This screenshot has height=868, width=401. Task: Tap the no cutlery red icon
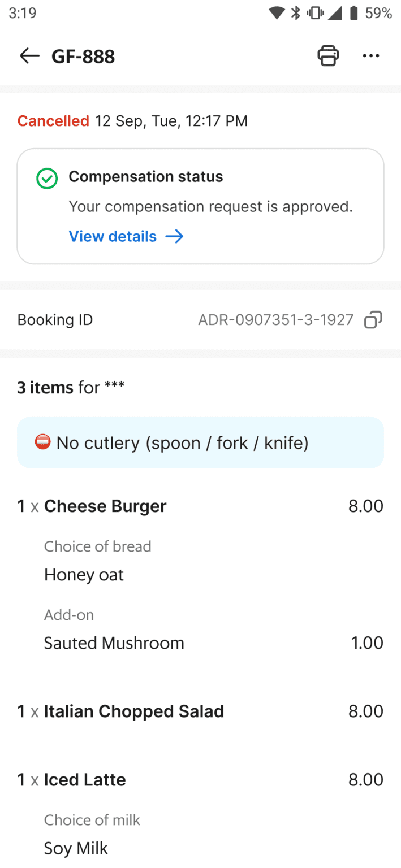43,442
